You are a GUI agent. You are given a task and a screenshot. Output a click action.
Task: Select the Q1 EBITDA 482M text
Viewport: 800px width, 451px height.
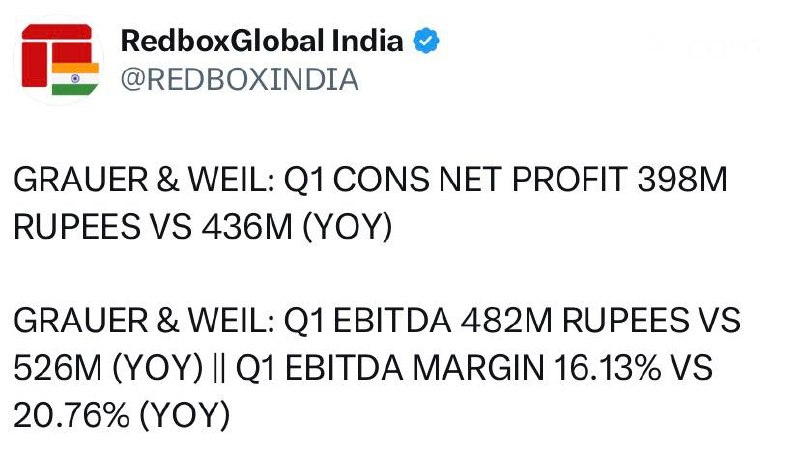(418, 320)
